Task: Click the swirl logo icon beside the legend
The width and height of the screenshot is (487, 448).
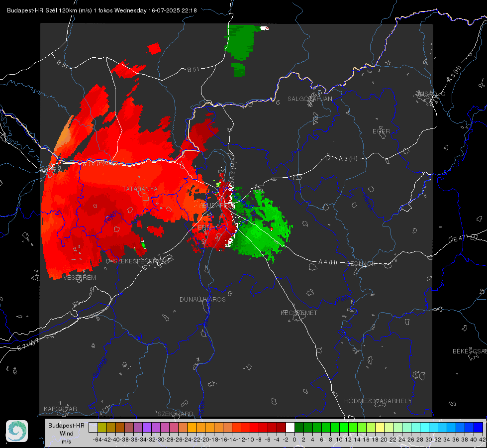Action: tap(17, 431)
